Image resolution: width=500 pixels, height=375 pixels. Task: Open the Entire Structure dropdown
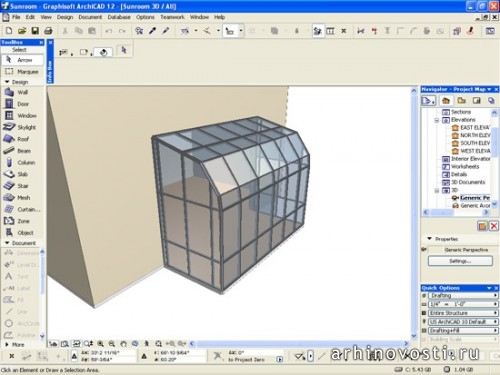click(463, 313)
